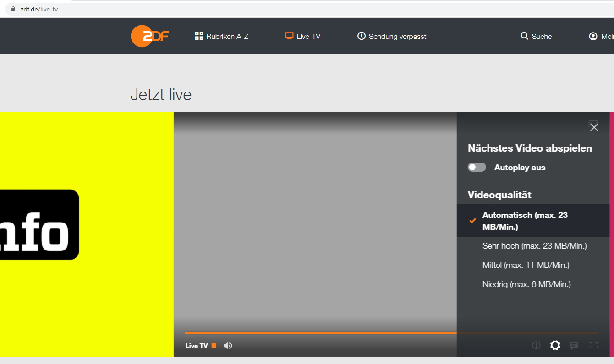Go to Live-TV section

pos(302,36)
